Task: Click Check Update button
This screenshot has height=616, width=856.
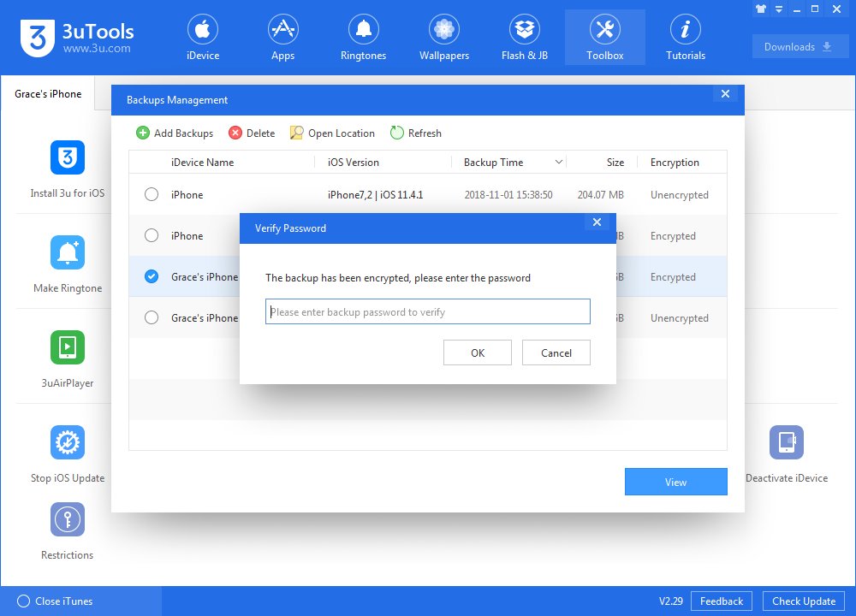Action: [804, 601]
